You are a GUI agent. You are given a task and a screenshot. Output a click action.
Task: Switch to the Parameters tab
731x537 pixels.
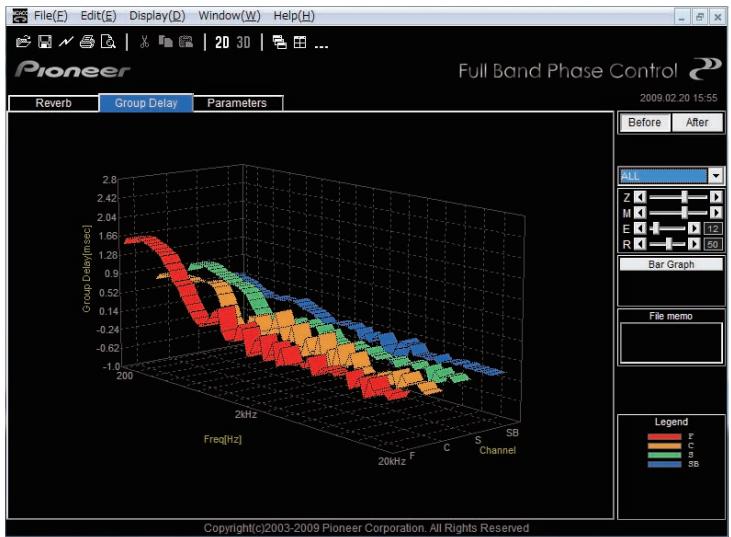coord(237,103)
